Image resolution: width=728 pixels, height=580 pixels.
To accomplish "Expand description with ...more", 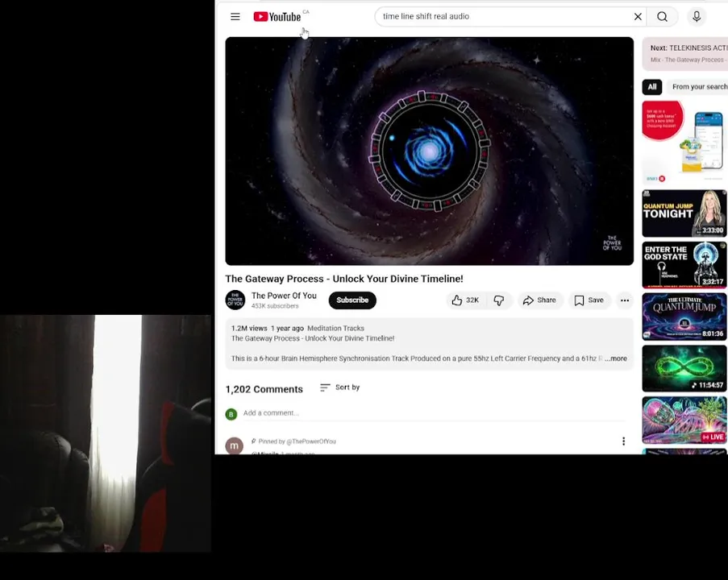I will 616,358.
